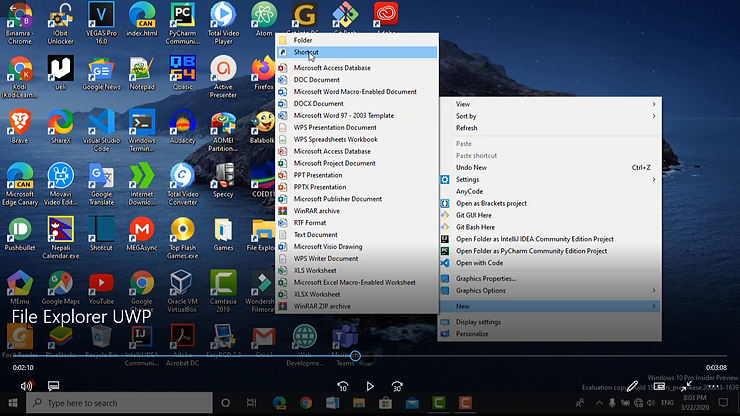Open Google Translate desktop icon

click(101, 184)
